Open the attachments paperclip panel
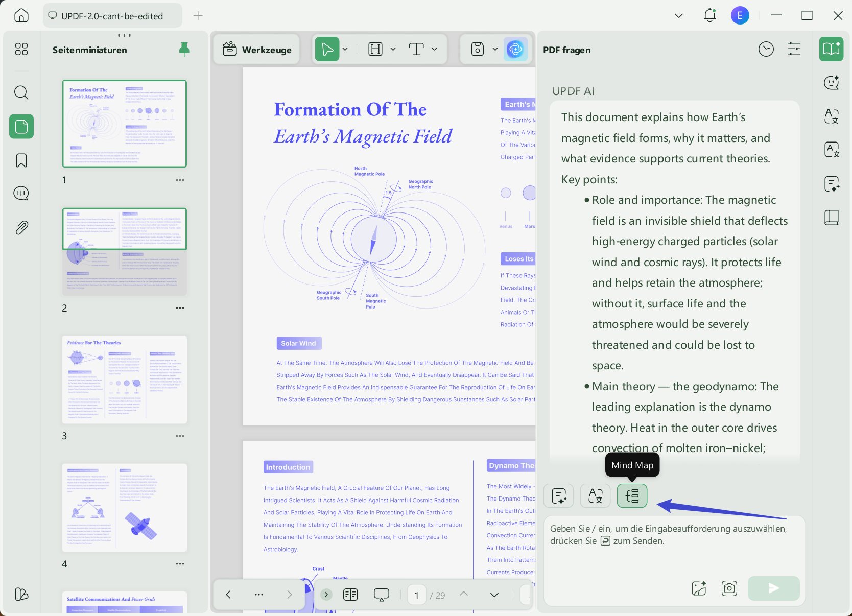 pyautogui.click(x=21, y=227)
